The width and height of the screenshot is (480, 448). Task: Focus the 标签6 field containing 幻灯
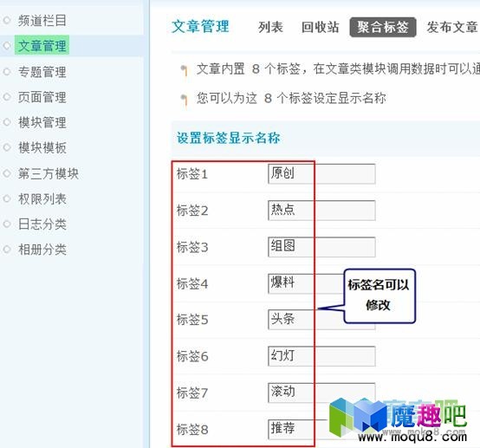click(x=321, y=356)
